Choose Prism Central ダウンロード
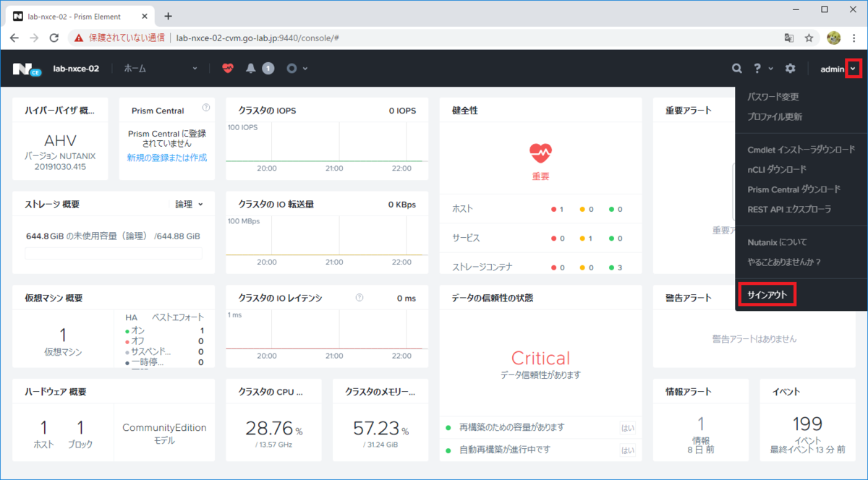Image resolution: width=868 pixels, height=480 pixels. point(793,189)
